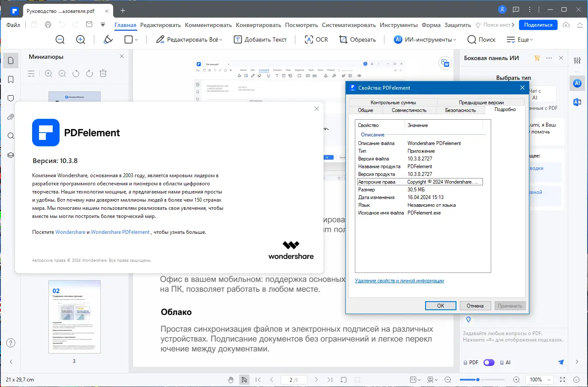The height and width of the screenshot is (387, 588).
Task: Switch to Общие tab in Свойства dialog
Action: [x=366, y=110]
